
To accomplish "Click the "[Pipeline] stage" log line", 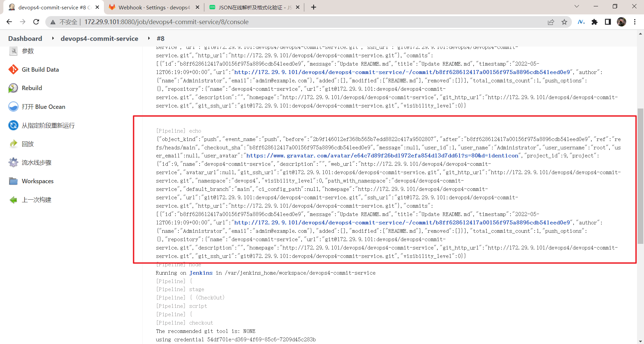I will tap(180, 289).
